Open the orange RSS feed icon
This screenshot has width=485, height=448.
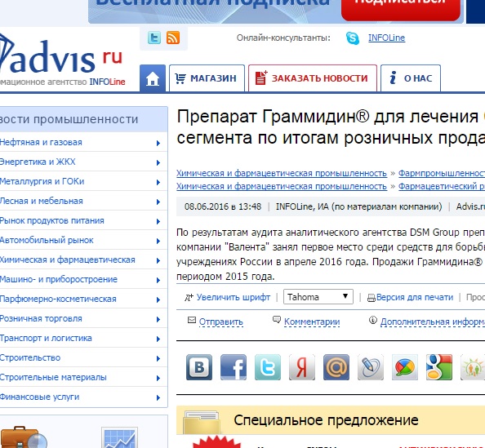pyautogui.click(x=173, y=38)
